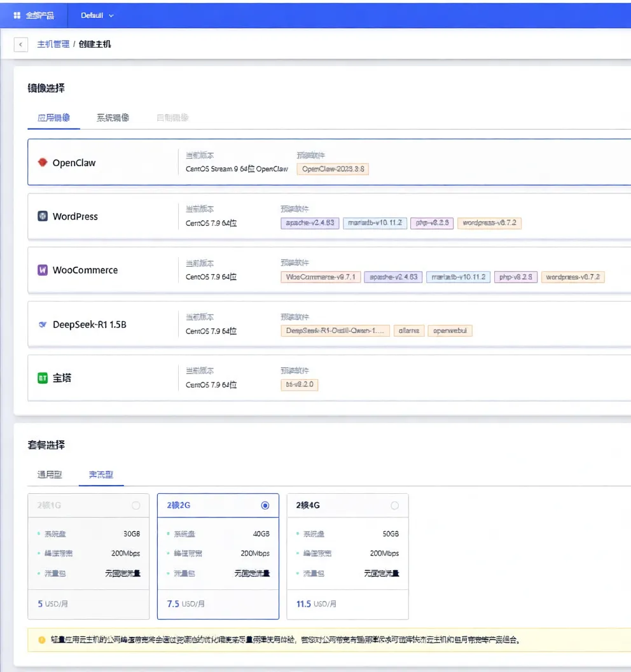Click the DeepSeek whale logo icon
Image resolution: width=631 pixels, height=672 pixels.
pos(42,324)
